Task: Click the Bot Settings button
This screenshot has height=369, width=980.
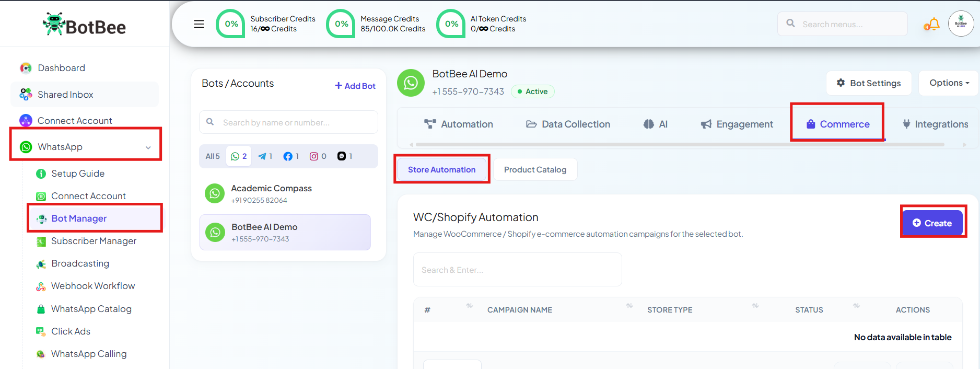Action: (x=869, y=83)
